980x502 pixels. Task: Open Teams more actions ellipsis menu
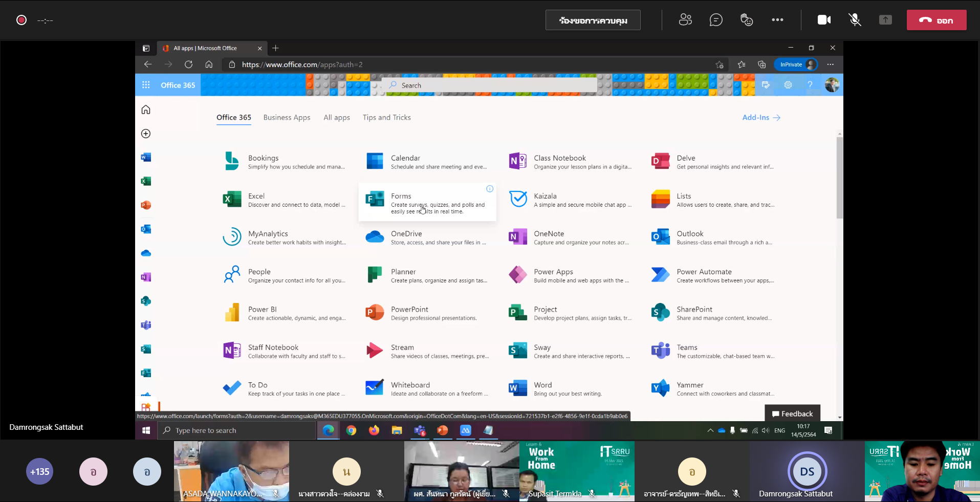coord(777,20)
